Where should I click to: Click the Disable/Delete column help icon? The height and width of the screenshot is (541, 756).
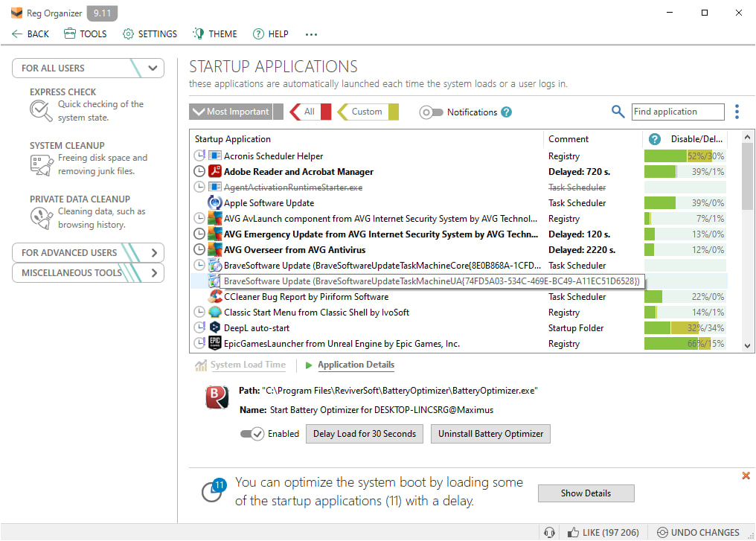click(654, 139)
